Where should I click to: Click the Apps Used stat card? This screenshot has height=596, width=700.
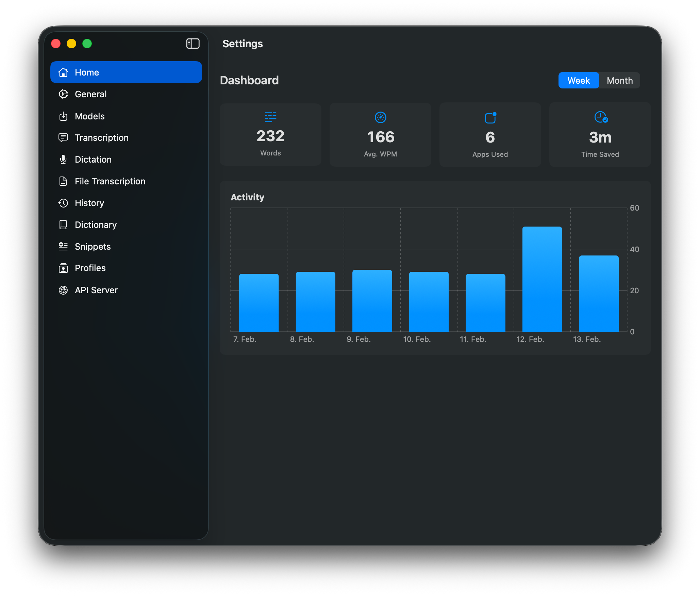[x=490, y=135]
